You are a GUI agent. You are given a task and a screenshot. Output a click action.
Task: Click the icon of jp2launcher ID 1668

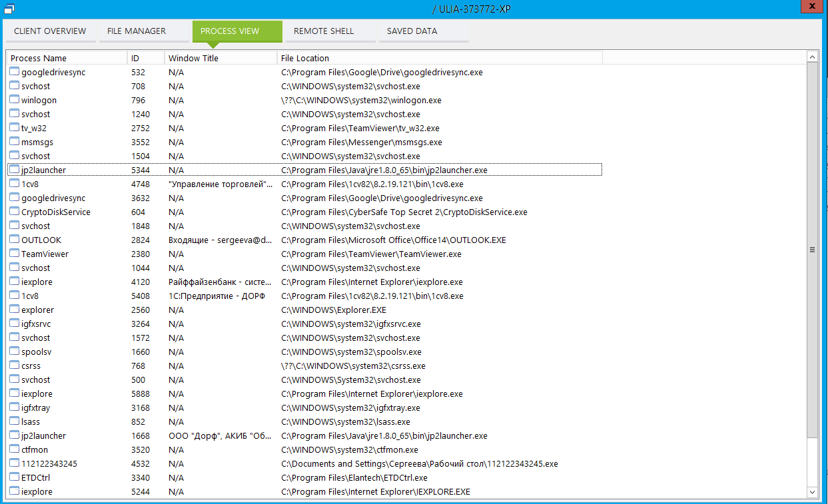click(x=15, y=435)
